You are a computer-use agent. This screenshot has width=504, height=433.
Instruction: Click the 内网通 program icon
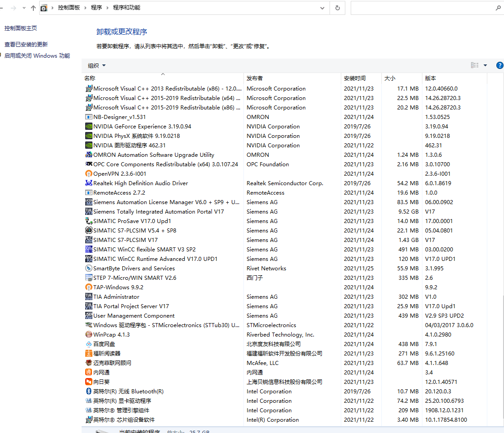[89, 373]
